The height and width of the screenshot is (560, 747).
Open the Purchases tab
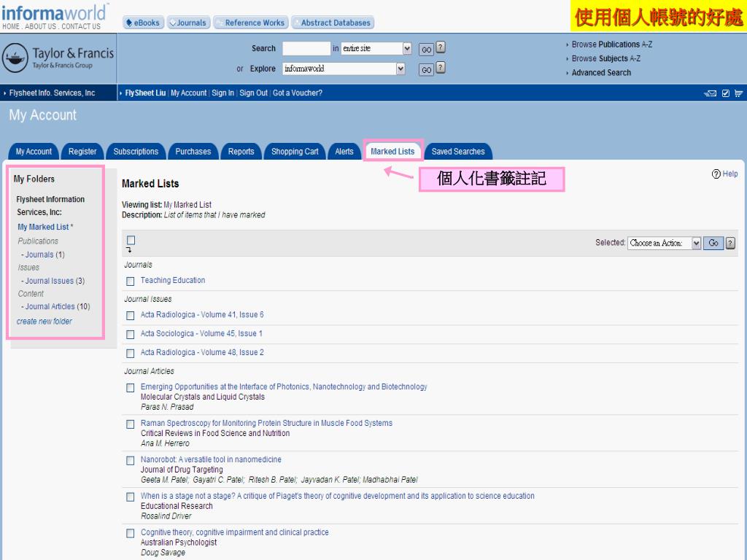tap(193, 152)
